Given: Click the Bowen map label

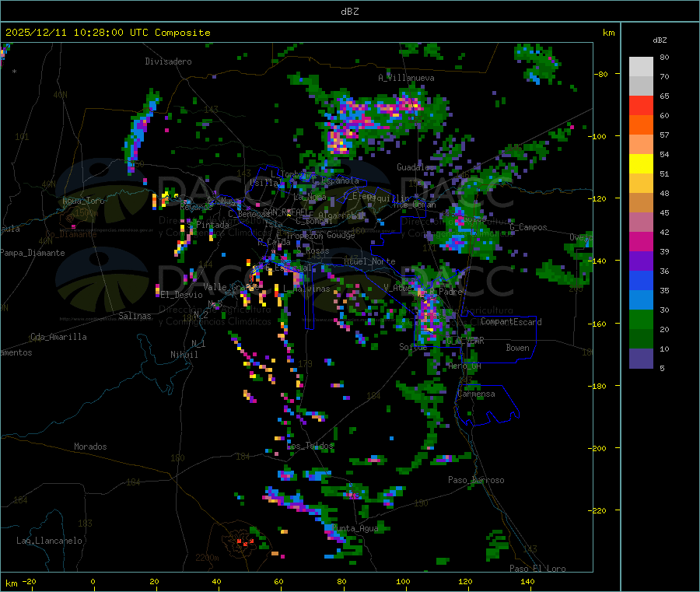Looking at the screenshot, I should 517,348.
